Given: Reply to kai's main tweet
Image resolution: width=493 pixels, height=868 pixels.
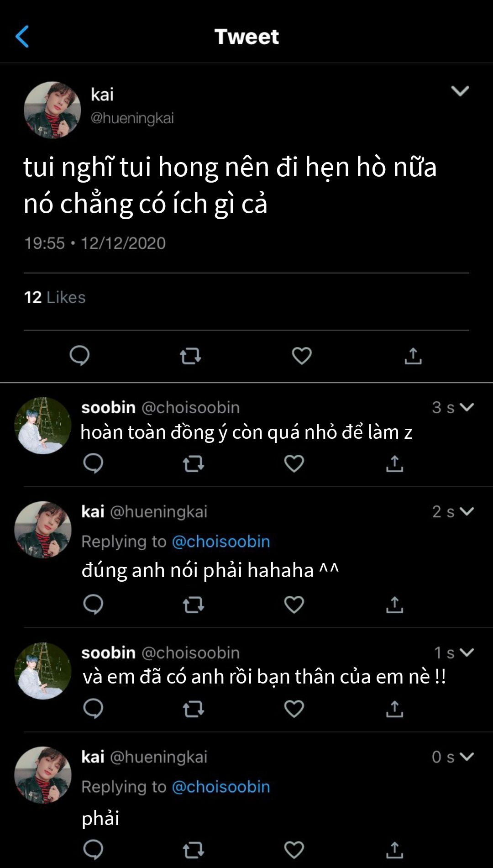Looking at the screenshot, I should 79,356.
